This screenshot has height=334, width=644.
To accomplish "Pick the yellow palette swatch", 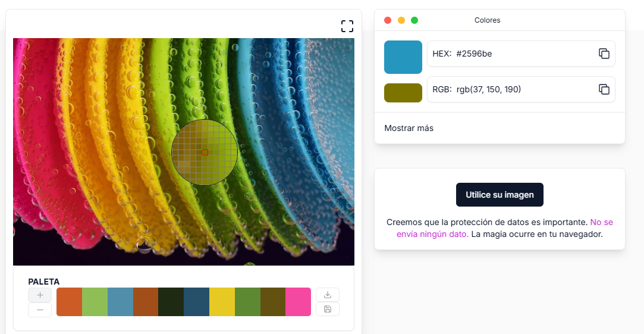I will (222, 302).
